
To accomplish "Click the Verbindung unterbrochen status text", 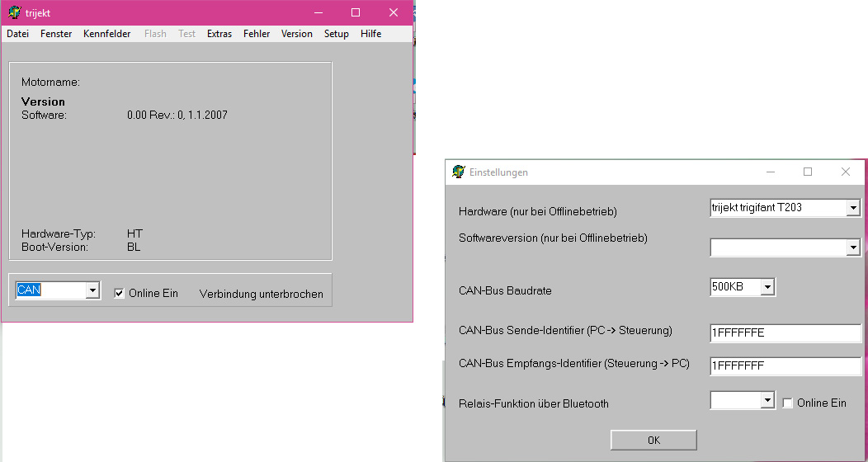I will [262, 294].
